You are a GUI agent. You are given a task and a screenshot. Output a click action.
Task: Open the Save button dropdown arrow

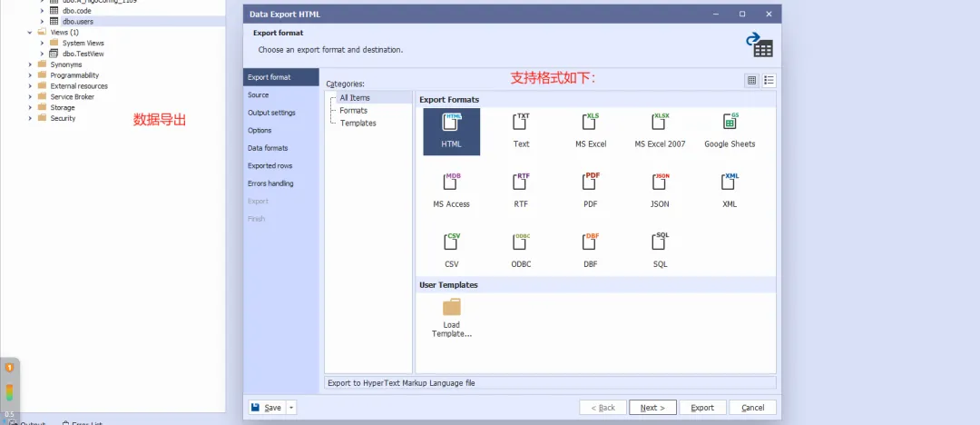[x=291, y=408]
